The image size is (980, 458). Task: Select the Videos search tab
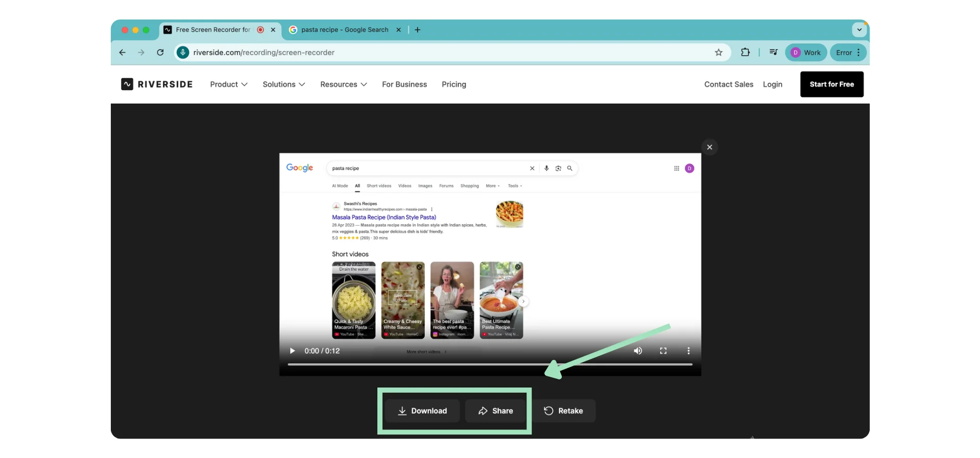[x=405, y=186]
